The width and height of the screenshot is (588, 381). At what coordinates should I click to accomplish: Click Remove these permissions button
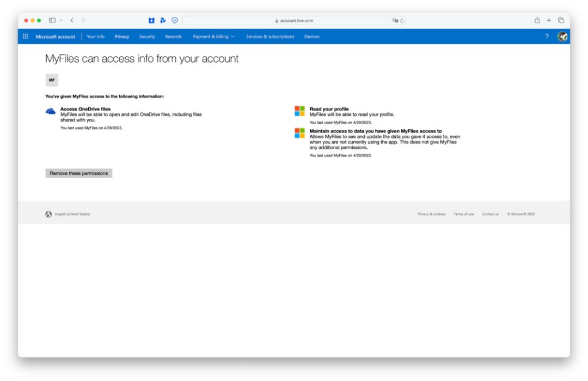[x=79, y=173]
